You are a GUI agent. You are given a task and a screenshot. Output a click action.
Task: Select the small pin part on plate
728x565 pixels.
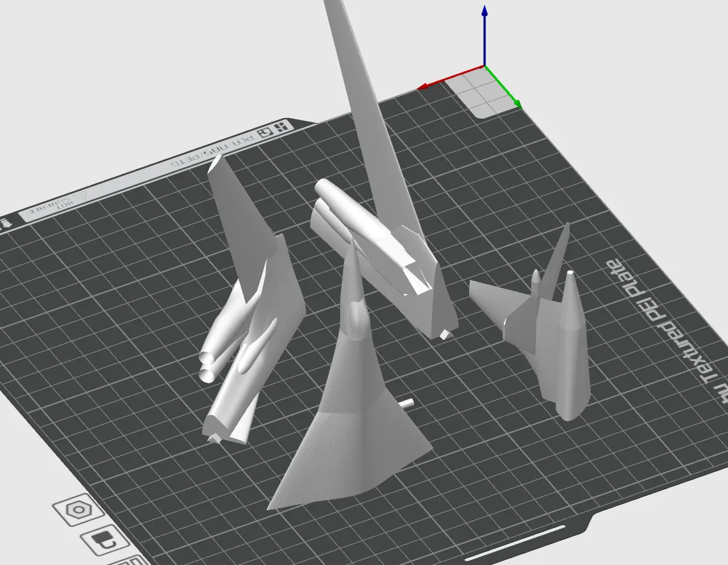[x=406, y=403]
